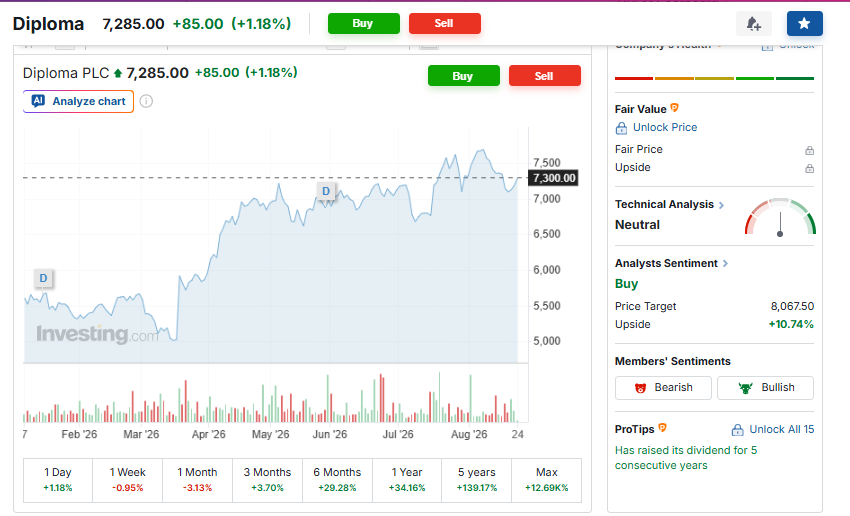This screenshot has width=850, height=516.
Task: Toggle the watchlist star button
Action: 804,24
